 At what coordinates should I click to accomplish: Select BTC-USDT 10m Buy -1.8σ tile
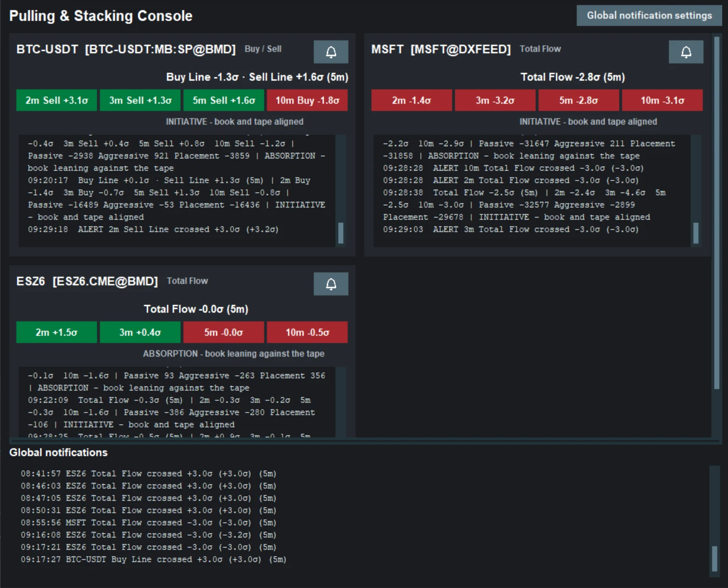pyautogui.click(x=307, y=100)
